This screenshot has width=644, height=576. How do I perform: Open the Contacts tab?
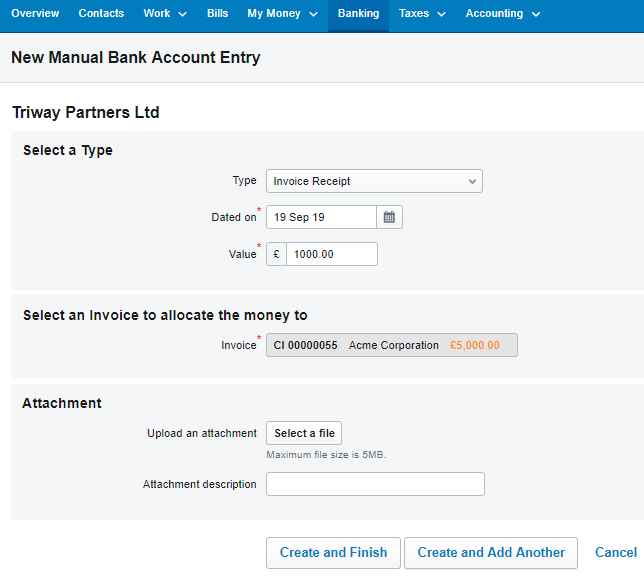coord(101,14)
